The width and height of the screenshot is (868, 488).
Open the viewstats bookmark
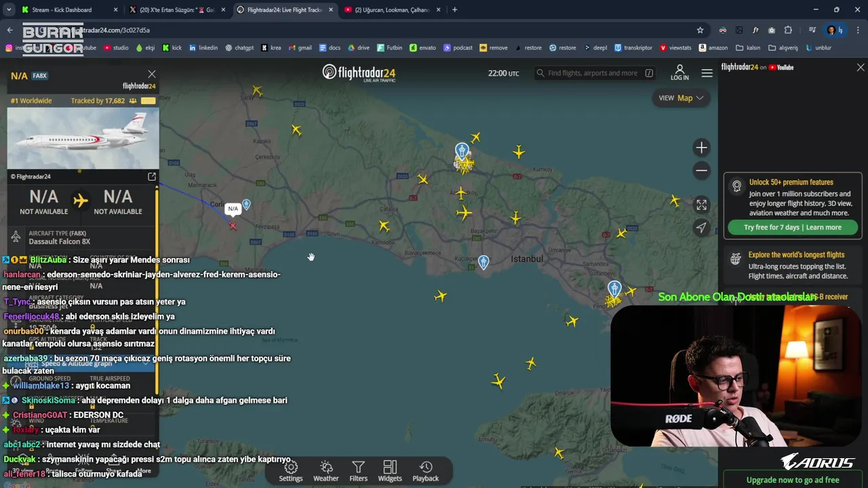675,47
